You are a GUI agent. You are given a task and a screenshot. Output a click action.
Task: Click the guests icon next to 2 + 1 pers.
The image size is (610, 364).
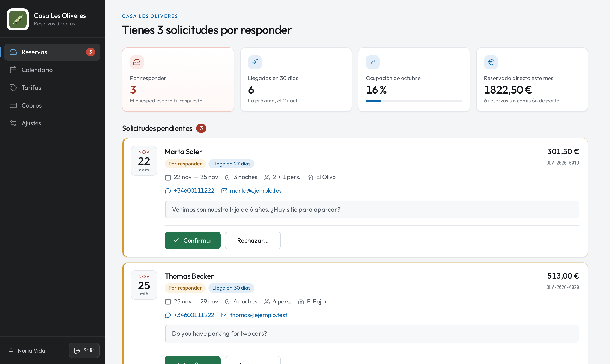[x=267, y=177]
